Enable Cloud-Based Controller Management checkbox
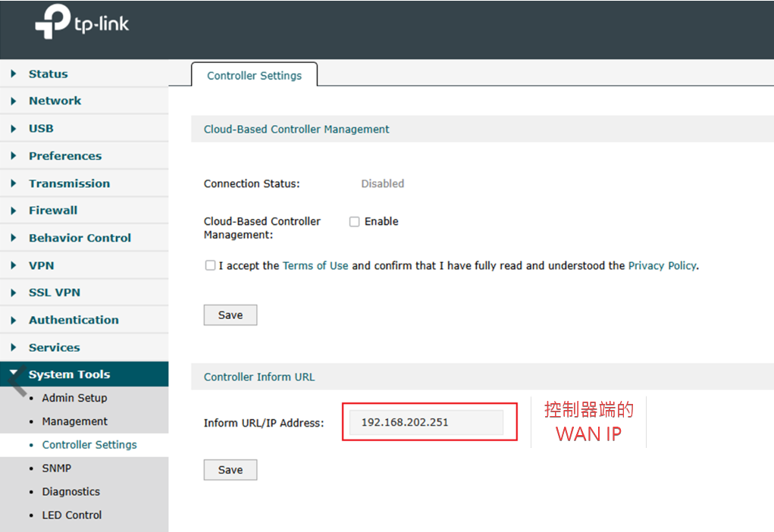774x532 pixels. coord(354,222)
